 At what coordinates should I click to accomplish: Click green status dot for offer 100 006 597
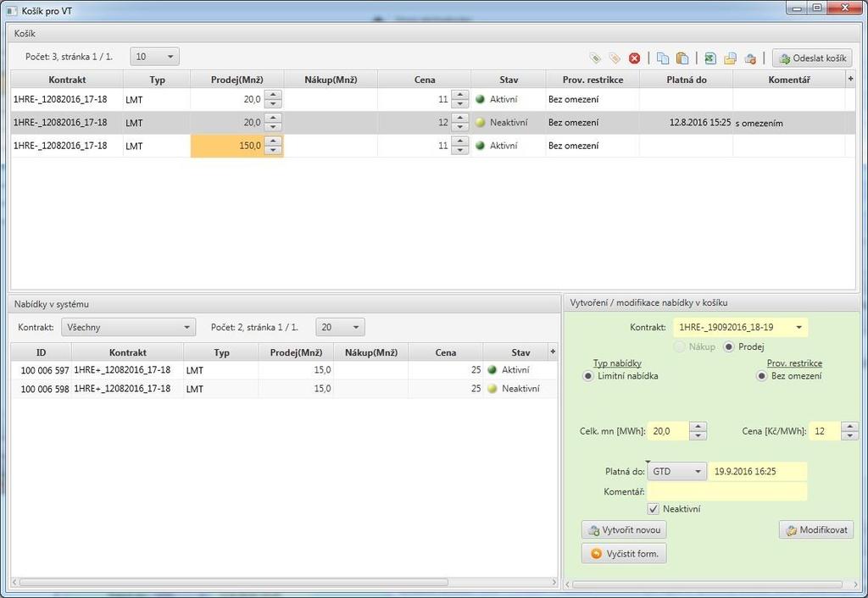[x=492, y=369]
